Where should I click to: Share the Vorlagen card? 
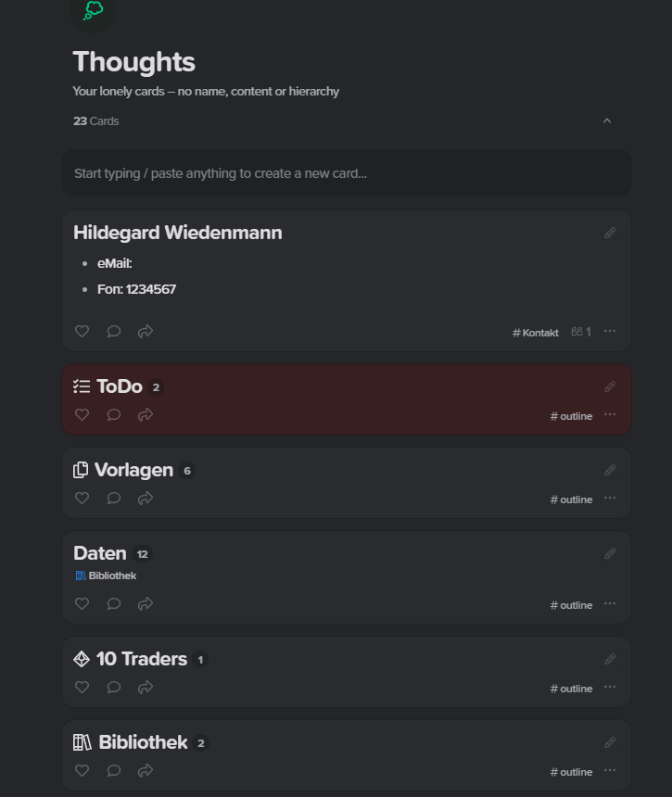(146, 498)
